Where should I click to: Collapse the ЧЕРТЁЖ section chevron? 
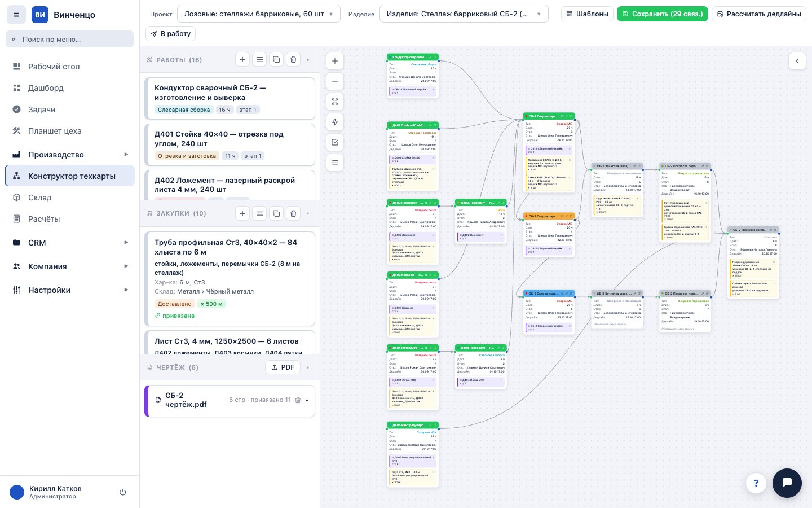point(308,367)
